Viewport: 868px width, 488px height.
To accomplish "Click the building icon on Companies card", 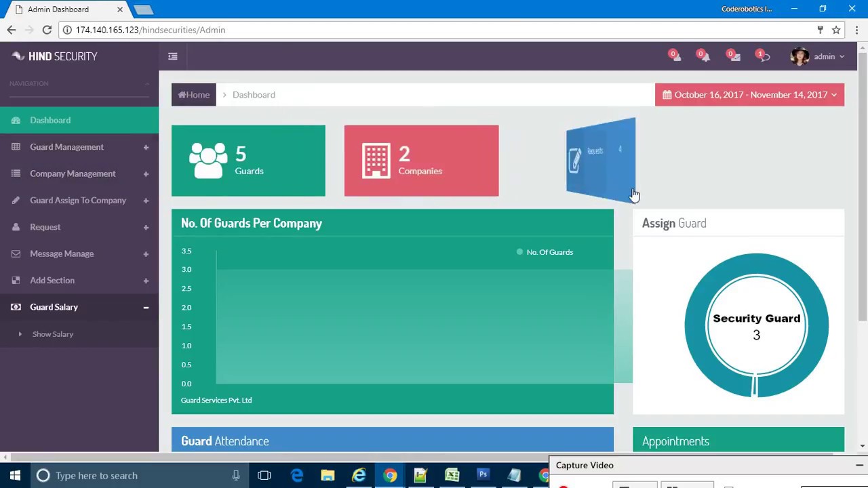I will tap(376, 161).
